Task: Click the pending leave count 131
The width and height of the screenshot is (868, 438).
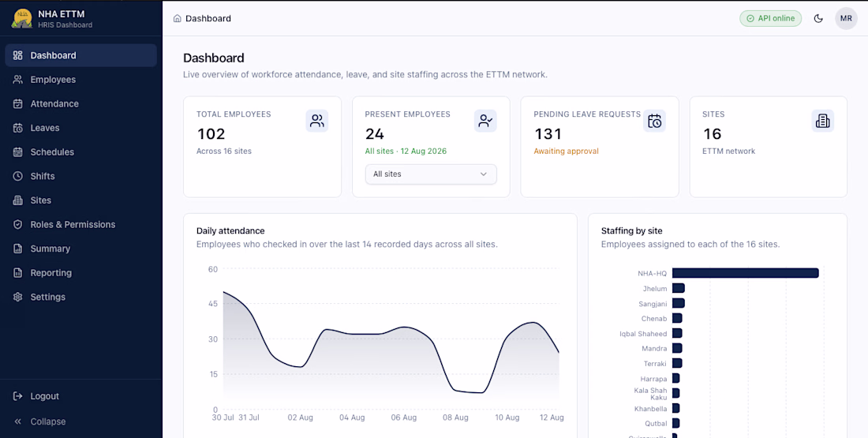Action: click(x=548, y=134)
